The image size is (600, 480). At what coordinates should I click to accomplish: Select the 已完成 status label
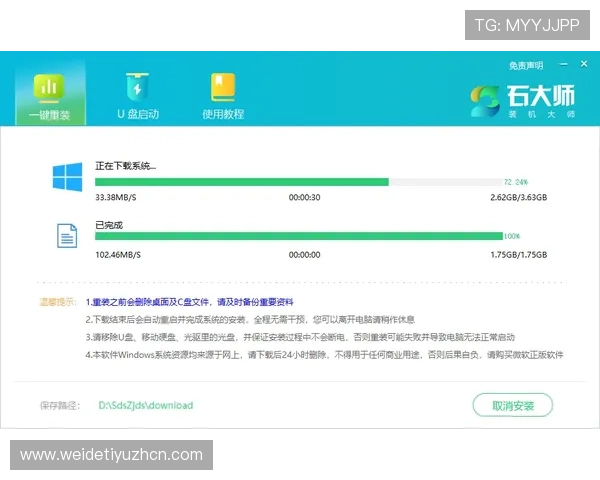pyautogui.click(x=109, y=225)
